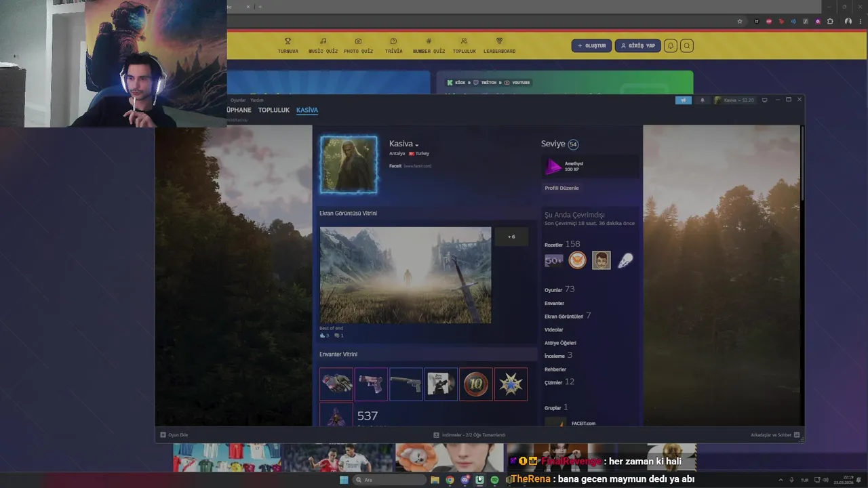
Task: Select the gloves inventory showcase item
Action: pos(336,384)
